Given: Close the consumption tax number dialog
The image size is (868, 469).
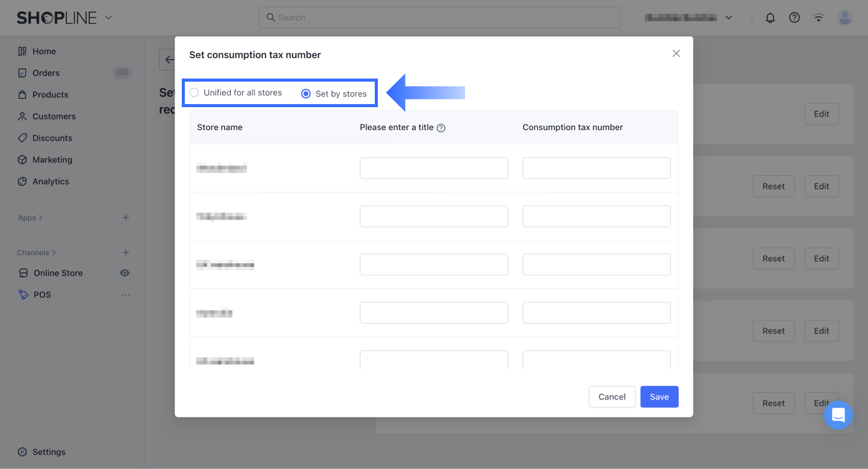Looking at the screenshot, I should tap(676, 54).
